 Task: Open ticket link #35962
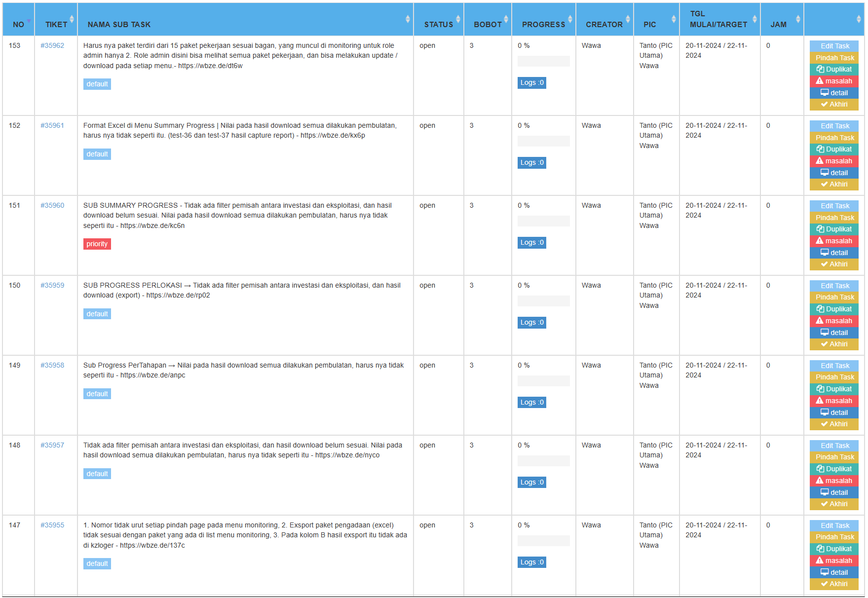[52, 45]
